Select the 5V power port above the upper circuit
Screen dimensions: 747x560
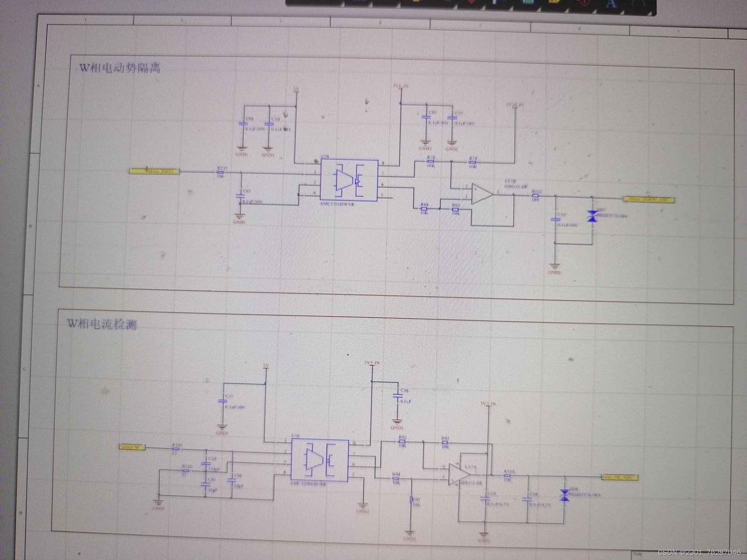296,91
